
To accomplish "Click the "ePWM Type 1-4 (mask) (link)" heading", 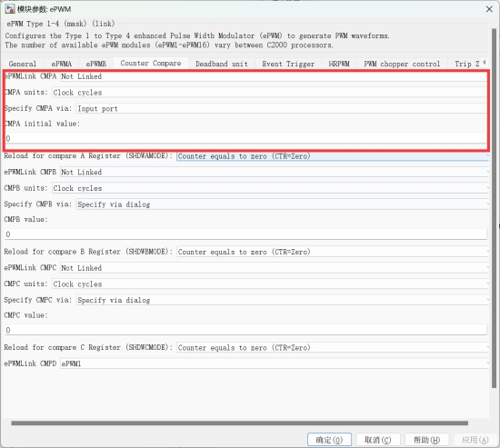I will (x=61, y=24).
